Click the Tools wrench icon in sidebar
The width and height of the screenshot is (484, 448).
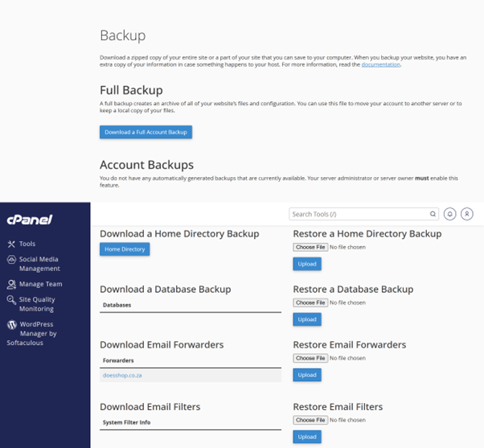pyautogui.click(x=11, y=244)
